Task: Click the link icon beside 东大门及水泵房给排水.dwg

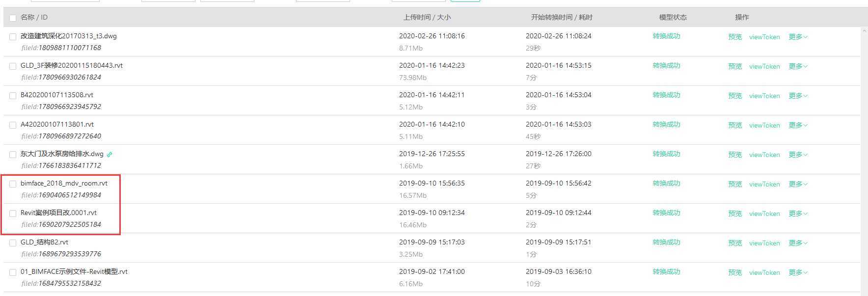Action: [x=109, y=154]
